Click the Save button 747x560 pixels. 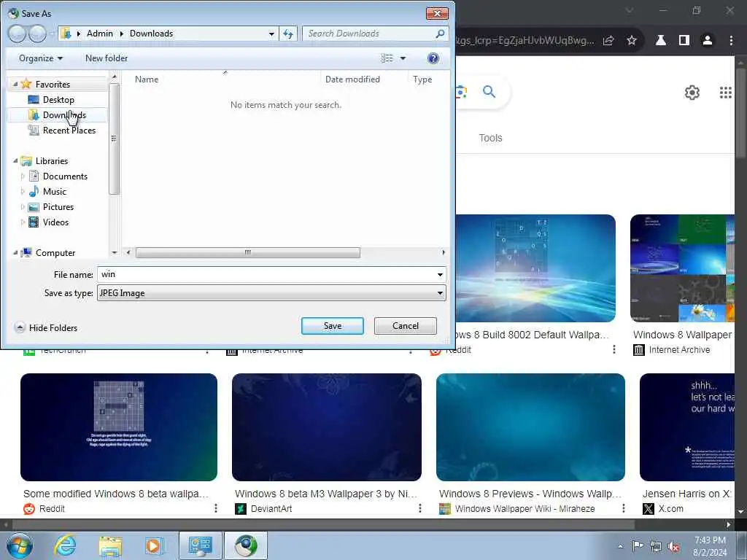point(333,326)
